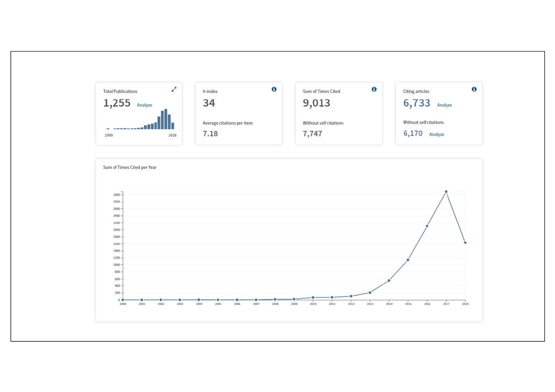The height and width of the screenshot is (392, 555).
Task: Select the last 2018 bar in publications histogram
Action: (x=173, y=126)
